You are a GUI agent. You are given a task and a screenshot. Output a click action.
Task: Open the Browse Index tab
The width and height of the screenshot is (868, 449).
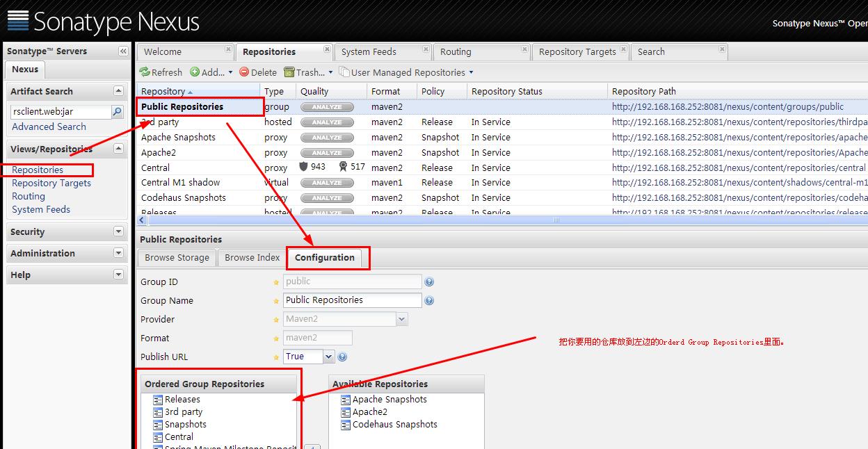pos(252,258)
